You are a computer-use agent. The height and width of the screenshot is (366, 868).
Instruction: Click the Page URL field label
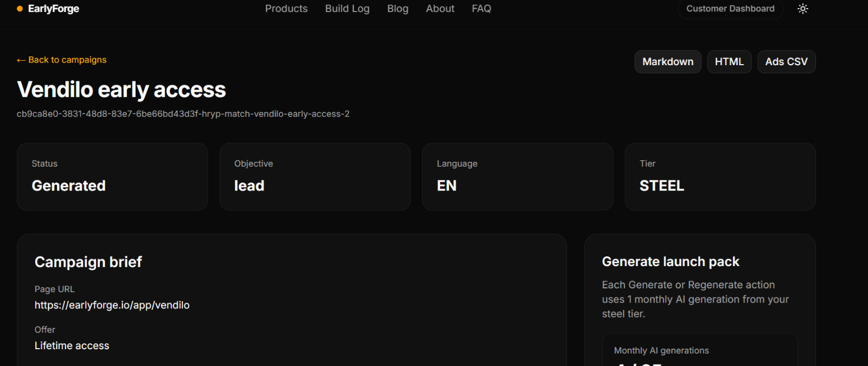(x=55, y=289)
